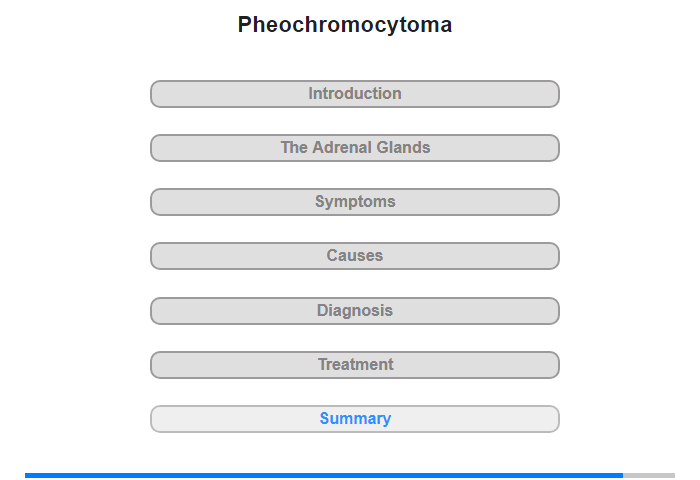
Task: Choose the Treatment menu entry
Action: coord(354,365)
